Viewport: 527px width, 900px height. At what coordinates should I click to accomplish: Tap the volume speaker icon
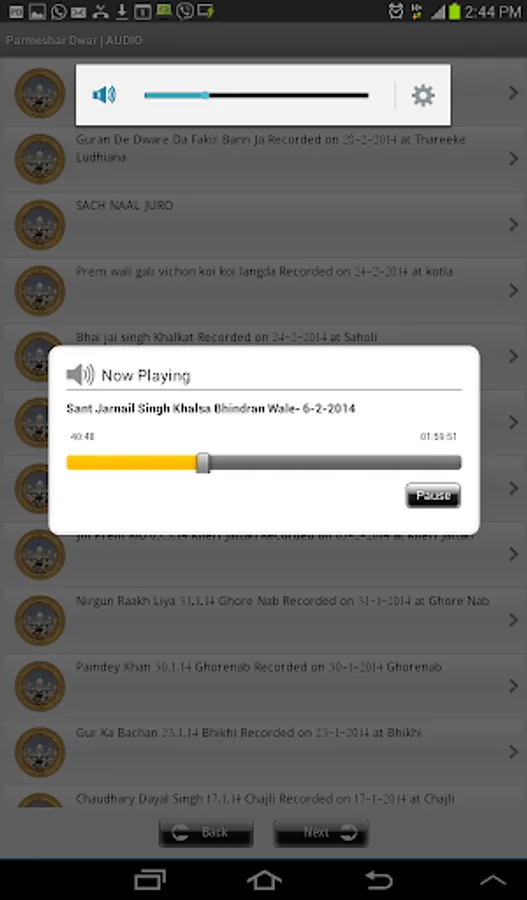coord(104,95)
